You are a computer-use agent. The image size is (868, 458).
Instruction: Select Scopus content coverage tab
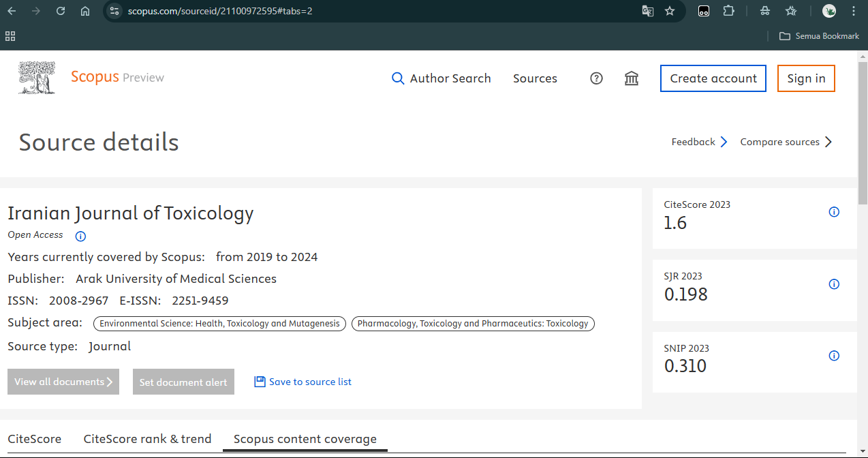click(x=305, y=439)
